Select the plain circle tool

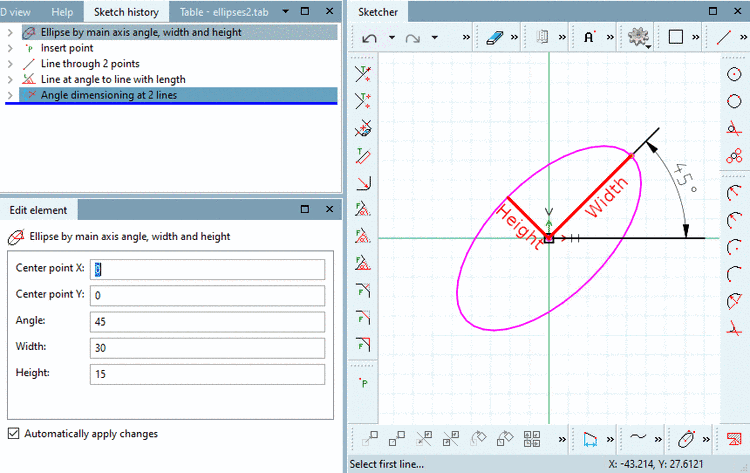tap(734, 101)
